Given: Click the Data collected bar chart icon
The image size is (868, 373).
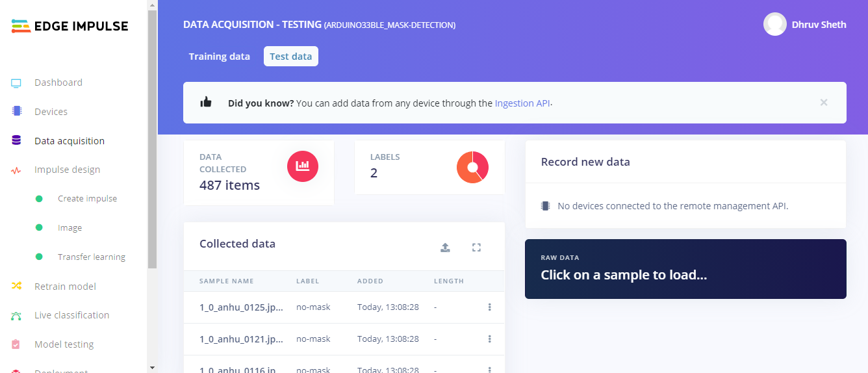Looking at the screenshot, I should click(x=303, y=167).
